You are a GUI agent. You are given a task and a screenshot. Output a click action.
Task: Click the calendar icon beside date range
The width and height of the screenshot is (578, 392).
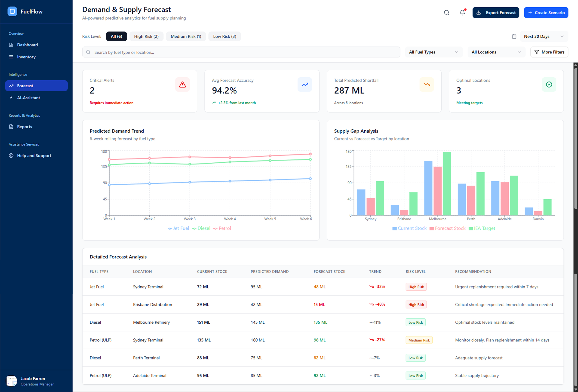[x=514, y=36]
